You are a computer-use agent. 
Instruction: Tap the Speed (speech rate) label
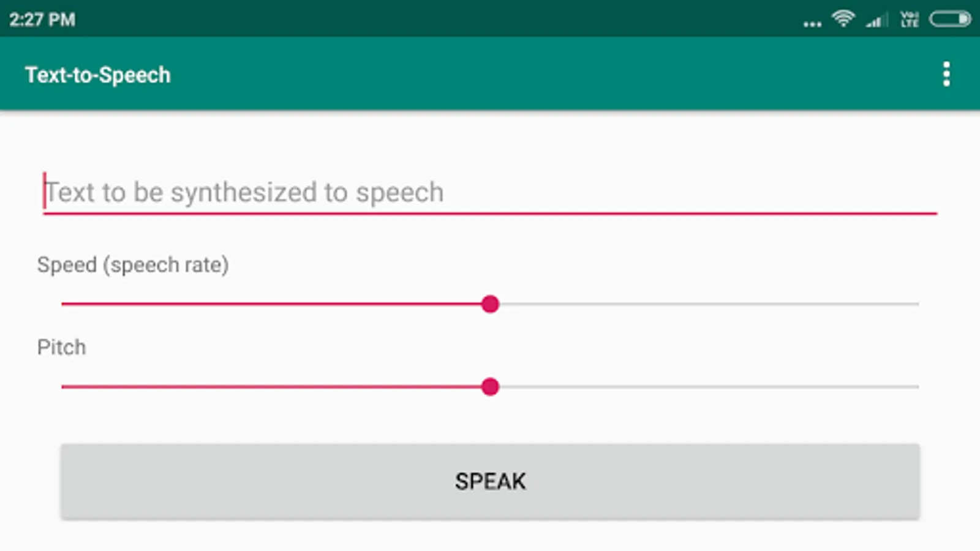point(133,264)
